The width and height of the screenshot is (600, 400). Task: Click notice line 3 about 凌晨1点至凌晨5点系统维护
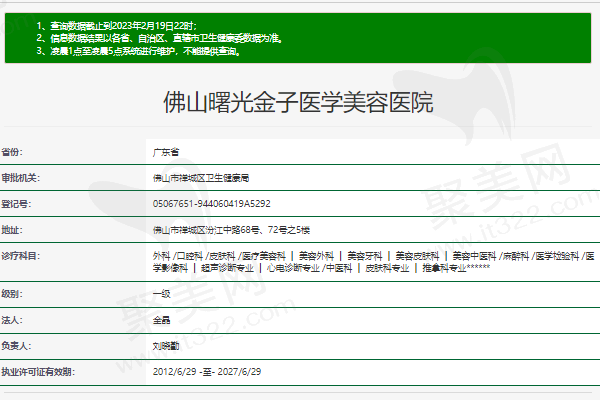point(139,51)
